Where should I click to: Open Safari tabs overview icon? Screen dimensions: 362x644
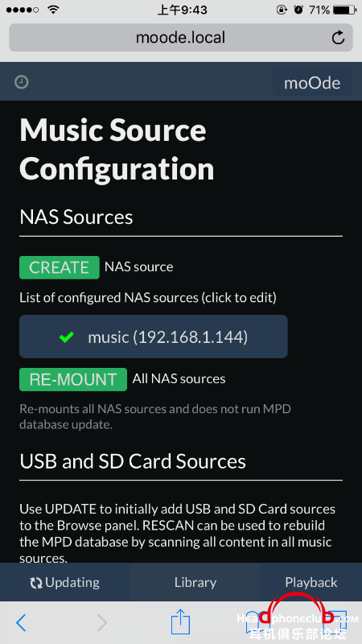[336, 621]
